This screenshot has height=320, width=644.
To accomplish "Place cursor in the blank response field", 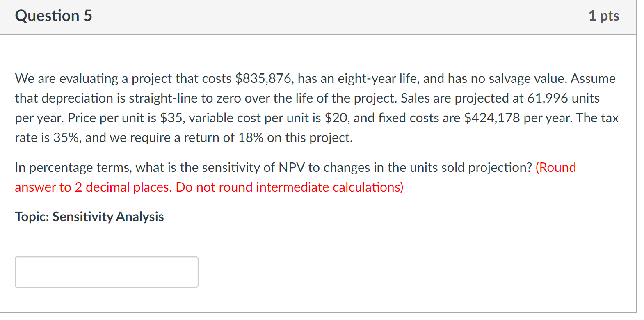I will [x=106, y=272].
